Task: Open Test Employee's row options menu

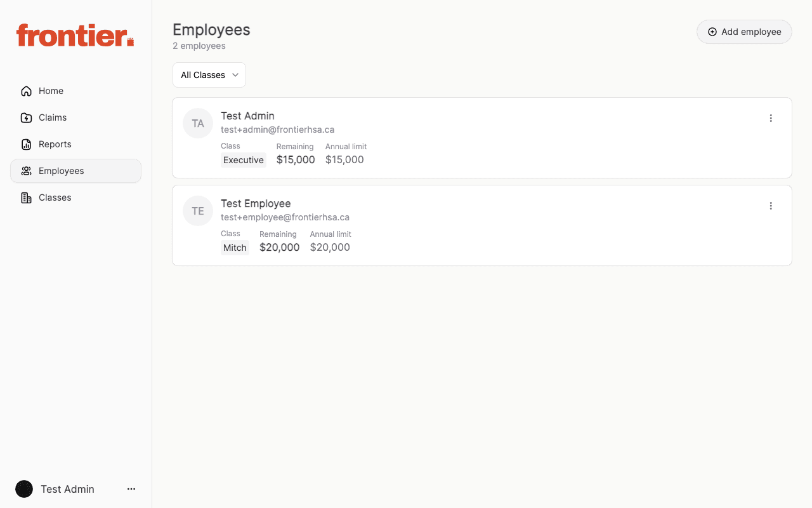Action: [x=771, y=206]
